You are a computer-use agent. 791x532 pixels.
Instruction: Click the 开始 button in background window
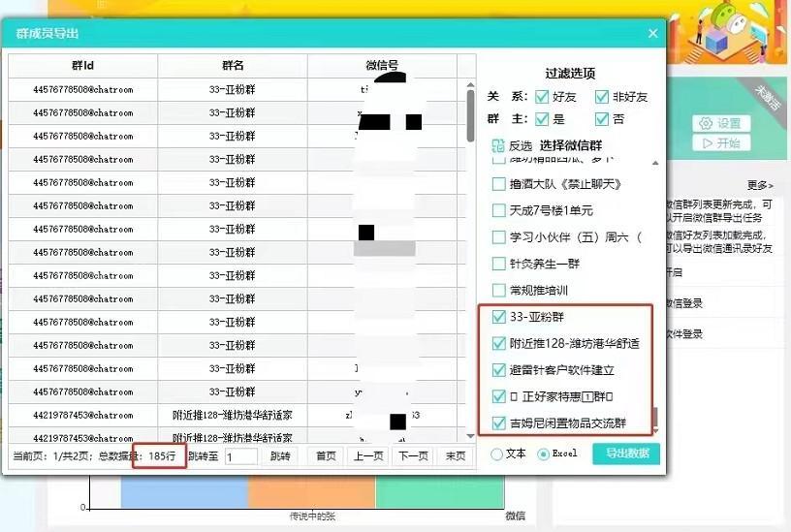pos(721,143)
